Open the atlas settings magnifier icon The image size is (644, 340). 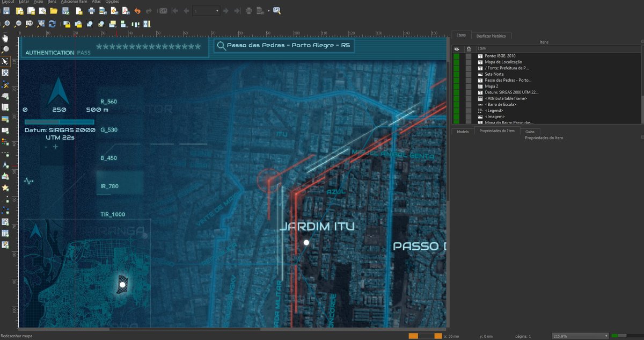click(277, 11)
